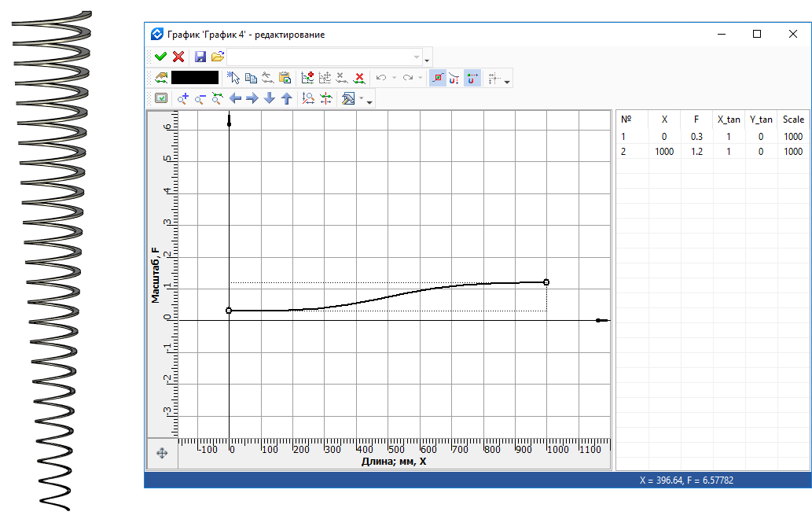The width and height of the screenshot is (812, 519).
Task: Toggle the highlighted spline curve mode button
Action: [x=437, y=78]
